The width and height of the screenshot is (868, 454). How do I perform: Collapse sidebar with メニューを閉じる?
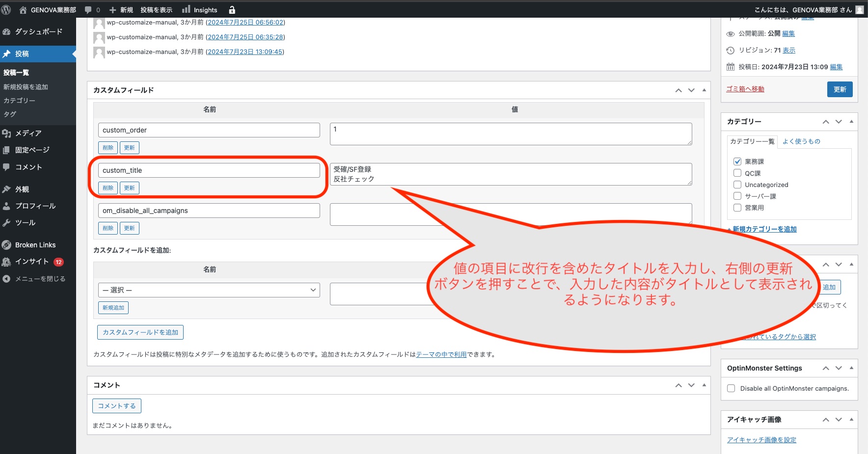click(39, 279)
